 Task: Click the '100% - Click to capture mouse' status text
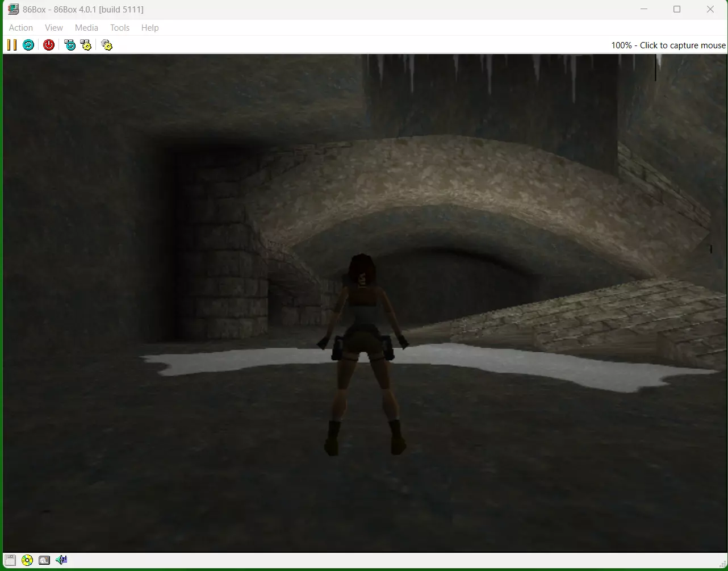[x=668, y=45]
